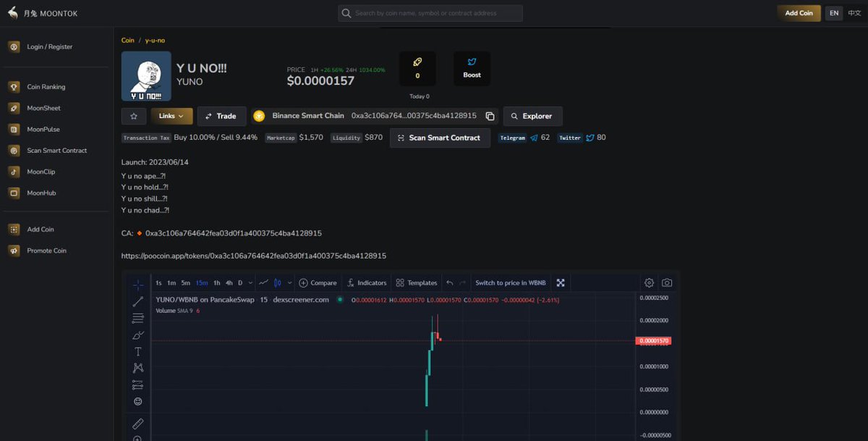
Task: Click the 0.00001570 current price label
Action: pos(653,341)
